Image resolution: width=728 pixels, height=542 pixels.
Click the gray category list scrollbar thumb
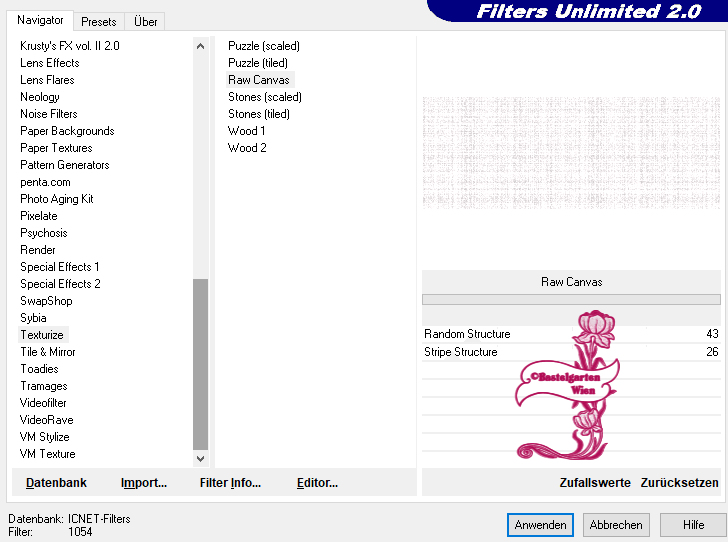(201, 364)
